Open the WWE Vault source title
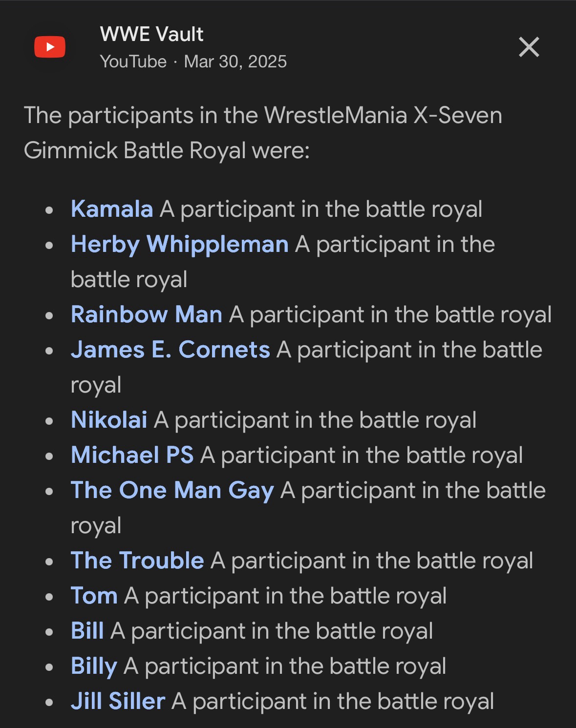 click(x=151, y=34)
